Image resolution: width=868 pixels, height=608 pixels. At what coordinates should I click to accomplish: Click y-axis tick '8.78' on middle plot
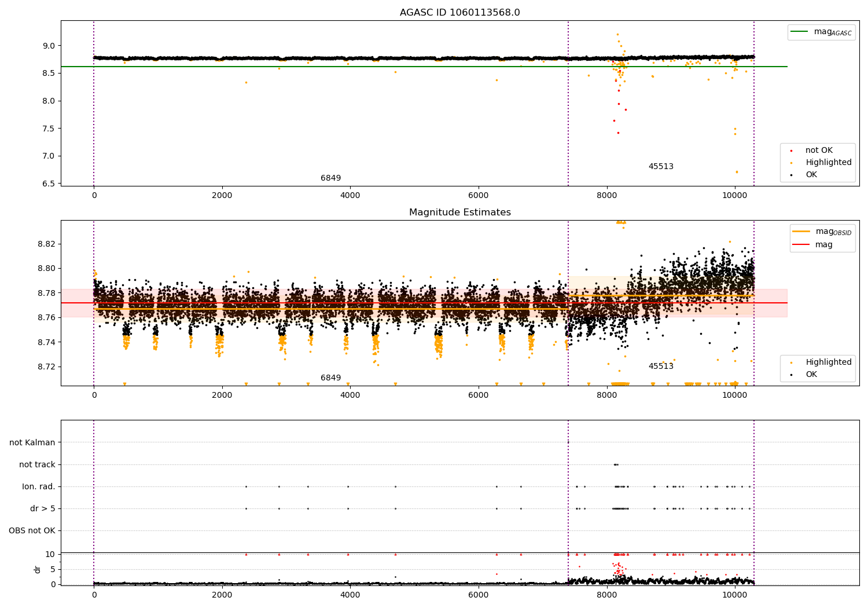tap(46, 293)
